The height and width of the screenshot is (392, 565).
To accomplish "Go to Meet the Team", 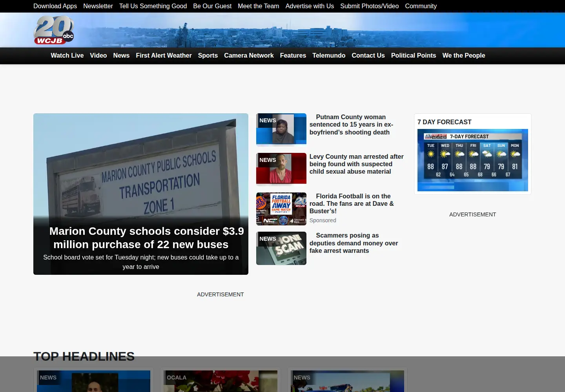I will coord(259,6).
